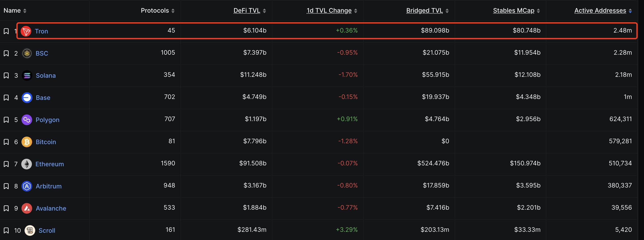
Task: Click the Scroll chain logo icon
Action: (30, 230)
